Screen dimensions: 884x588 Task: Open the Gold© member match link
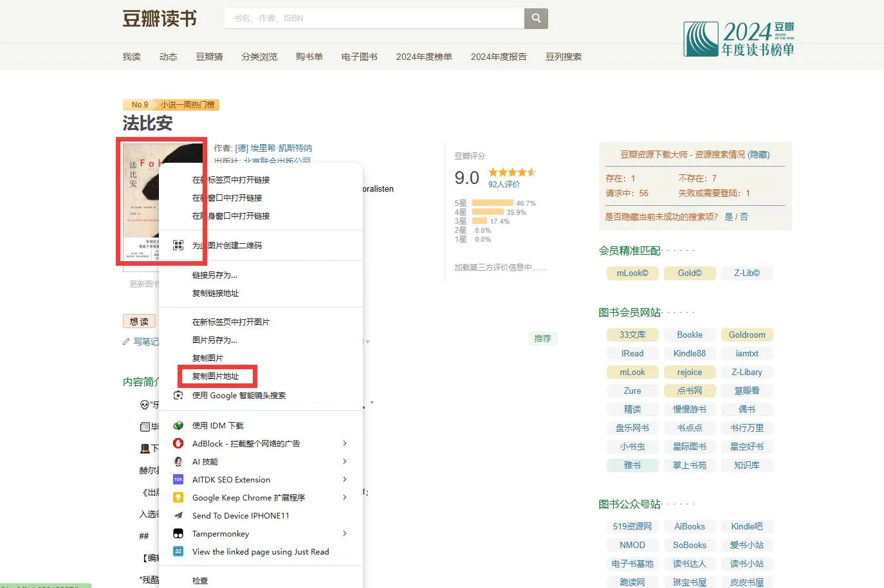pyautogui.click(x=690, y=273)
